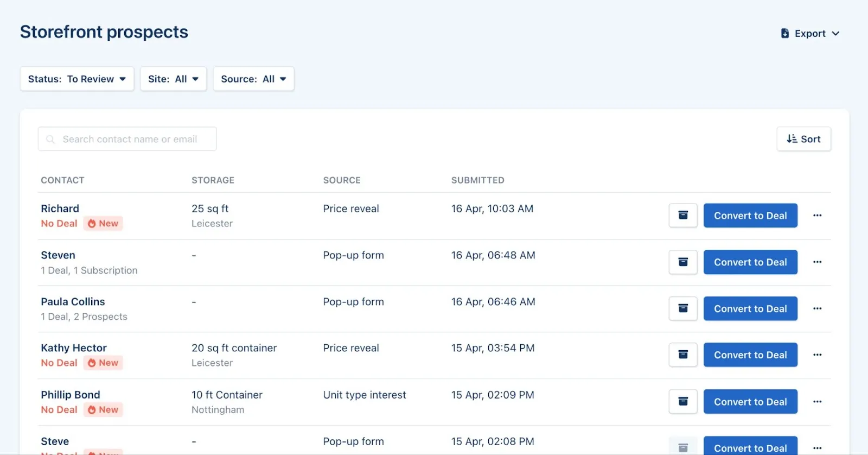Click '16 Apr, 10:03 AM' submitted time
The image size is (868, 455).
click(492, 208)
